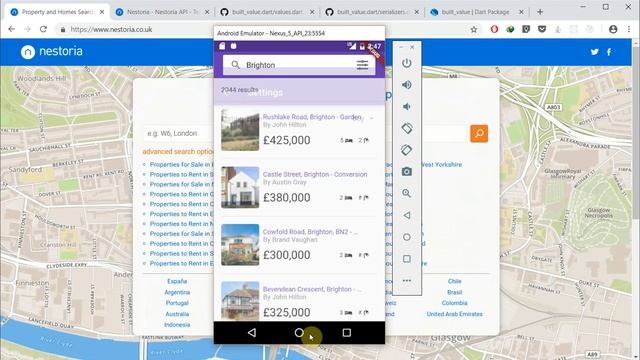Tap Android recent apps button

click(x=347, y=333)
